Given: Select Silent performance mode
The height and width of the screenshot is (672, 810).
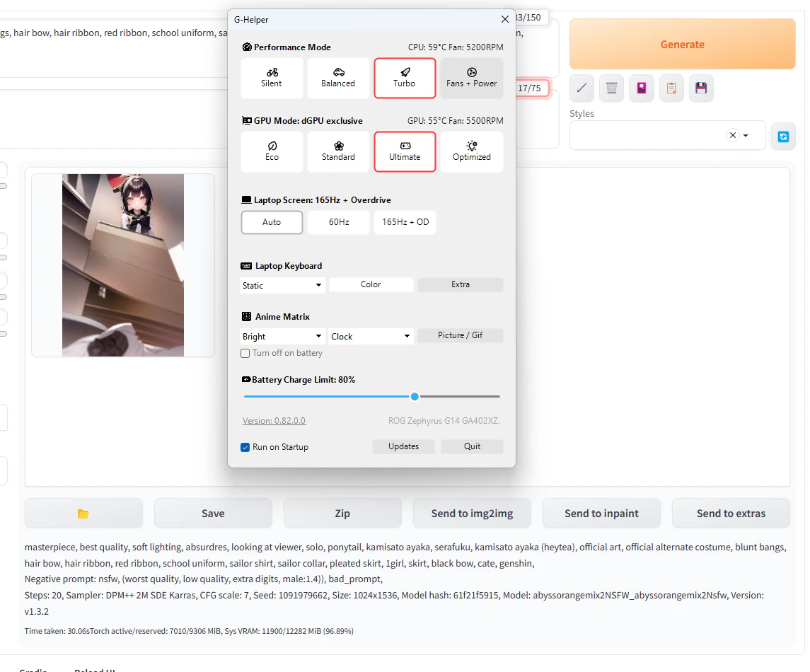Looking at the screenshot, I should point(272,78).
